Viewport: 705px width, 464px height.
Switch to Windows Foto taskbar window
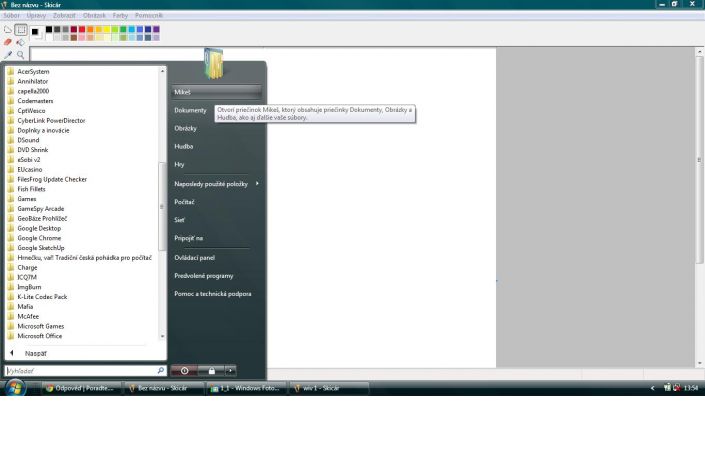[247, 388]
